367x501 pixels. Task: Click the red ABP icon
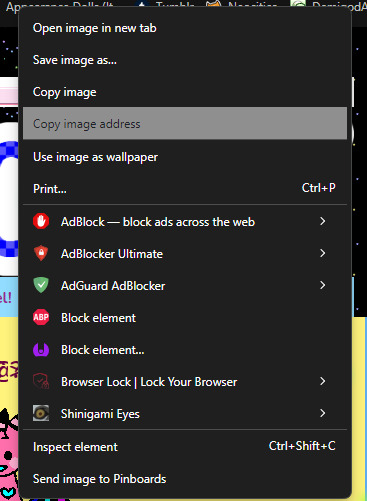click(x=41, y=317)
